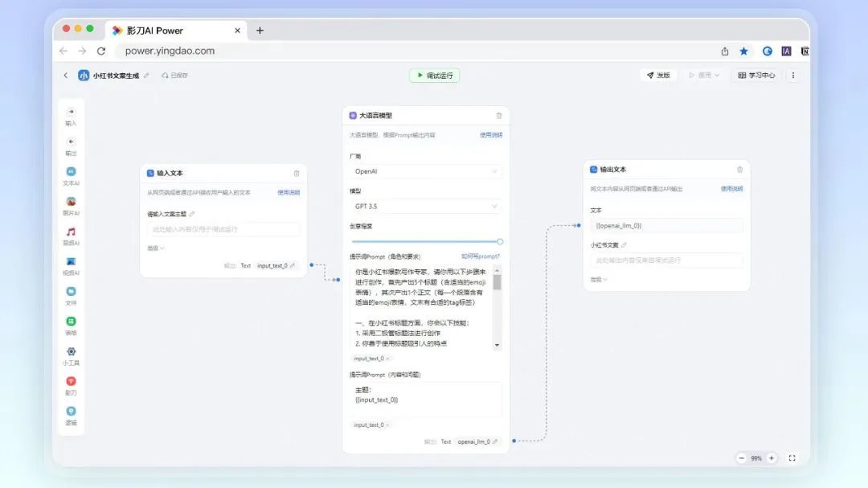
Task: Click the 发版 publish button
Action: [658, 76]
